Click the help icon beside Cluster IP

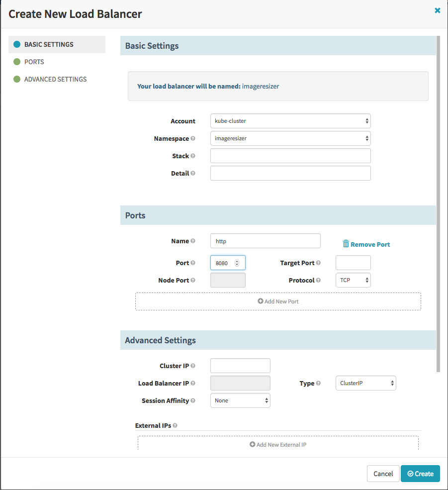[193, 366]
